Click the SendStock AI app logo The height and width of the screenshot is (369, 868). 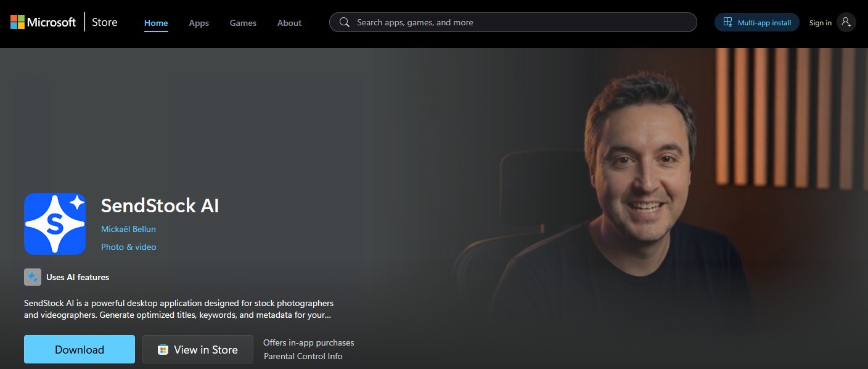click(x=55, y=223)
